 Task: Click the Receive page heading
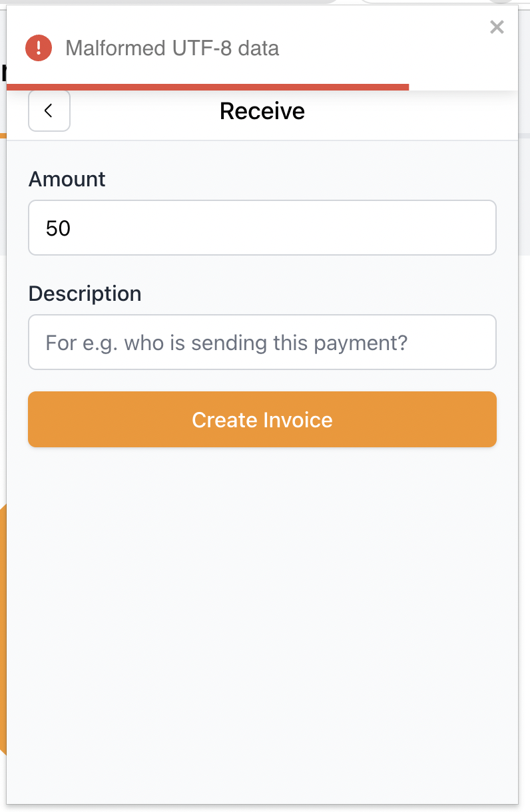point(262,111)
